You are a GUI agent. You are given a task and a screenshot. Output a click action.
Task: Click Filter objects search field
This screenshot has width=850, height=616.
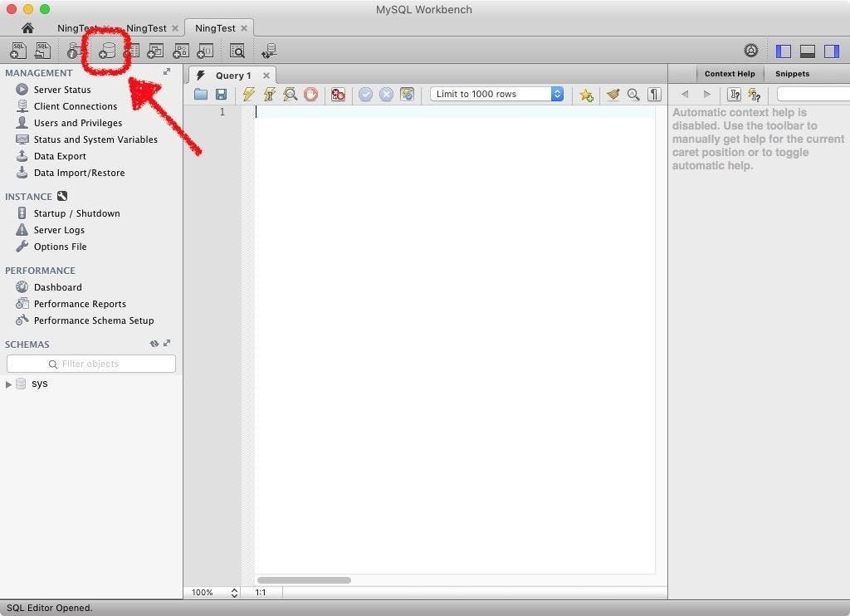pyautogui.click(x=91, y=364)
